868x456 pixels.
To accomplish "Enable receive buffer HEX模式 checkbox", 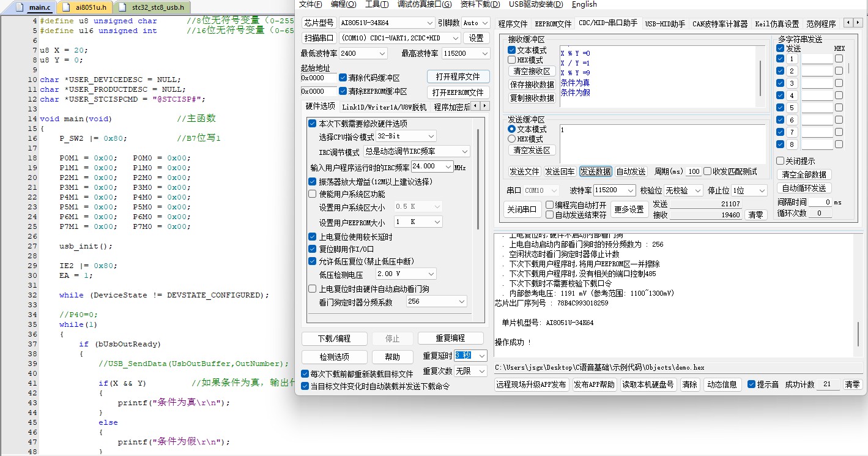I will tap(512, 60).
